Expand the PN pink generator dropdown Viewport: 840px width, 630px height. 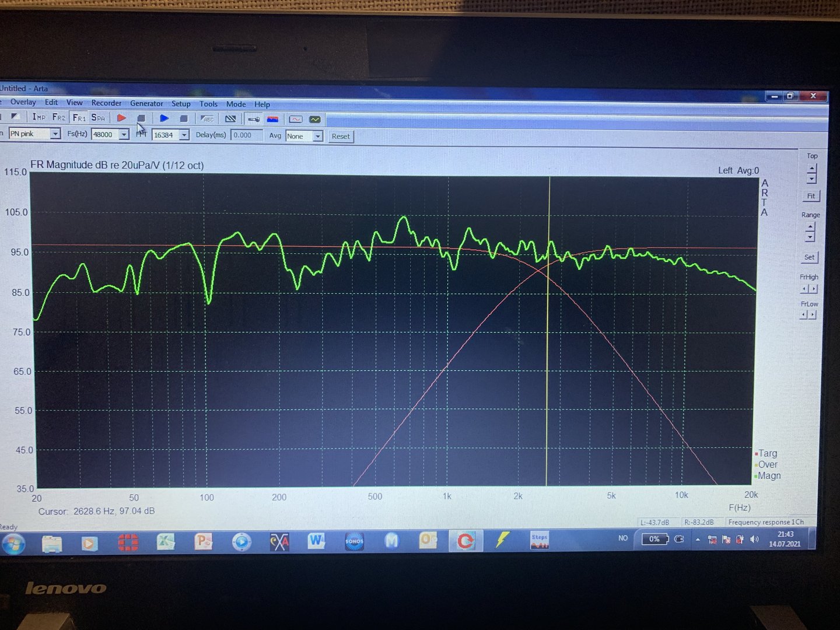pos(55,134)
